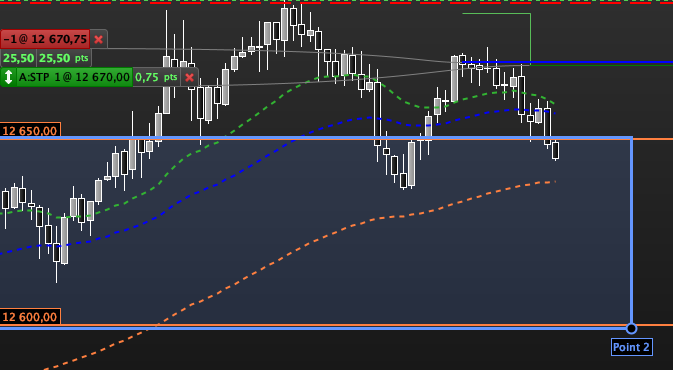Select the 12 650,00 price level label
Viewport: 673px width, 370px height.
point(30,130)
